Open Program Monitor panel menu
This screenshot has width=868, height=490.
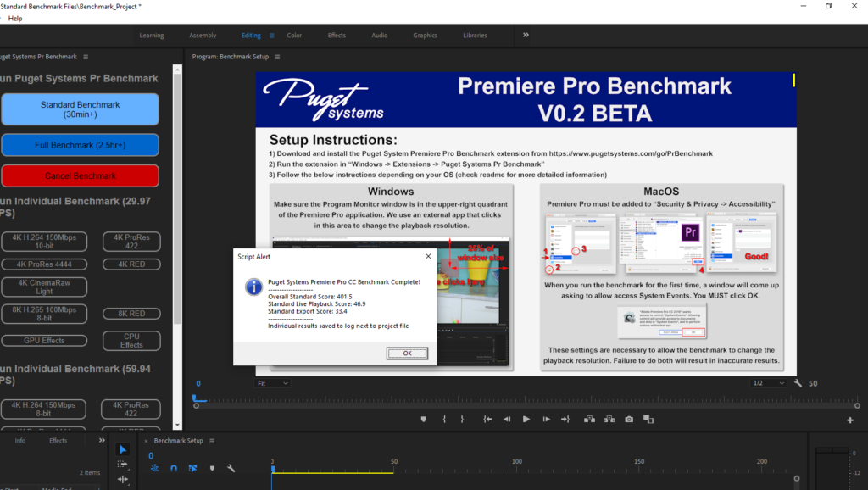[277, 57]
